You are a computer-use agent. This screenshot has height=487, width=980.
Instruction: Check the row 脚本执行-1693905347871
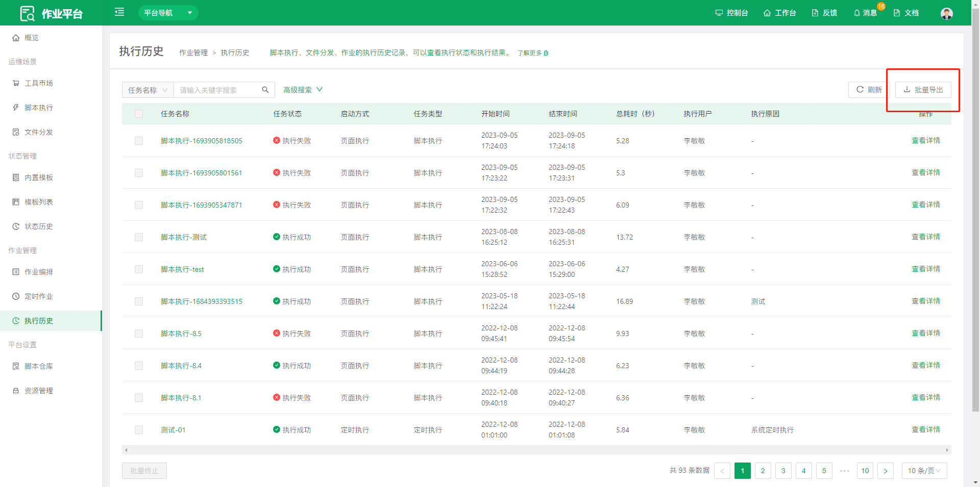(139, 205)
